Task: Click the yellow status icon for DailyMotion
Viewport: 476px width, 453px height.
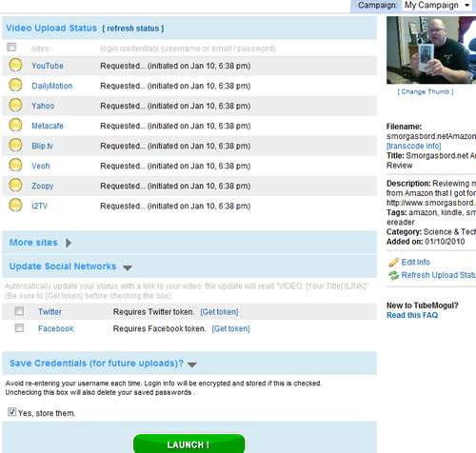Action: [x=15, y=85]
